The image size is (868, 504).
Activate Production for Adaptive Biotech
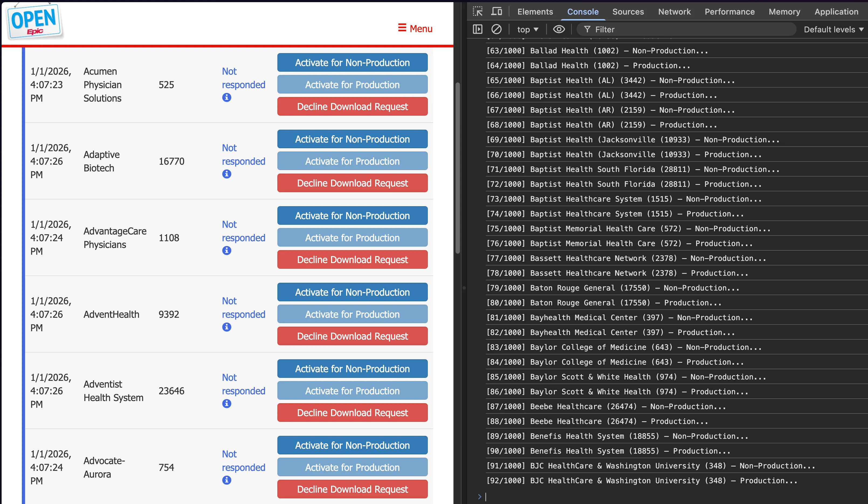pyautogui.click(x=352, y=161)
